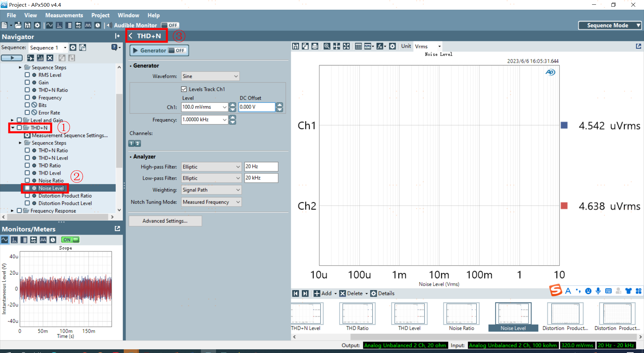Activate the graph pan tool
Screen dimensions: 644x353
pos(337,46)
